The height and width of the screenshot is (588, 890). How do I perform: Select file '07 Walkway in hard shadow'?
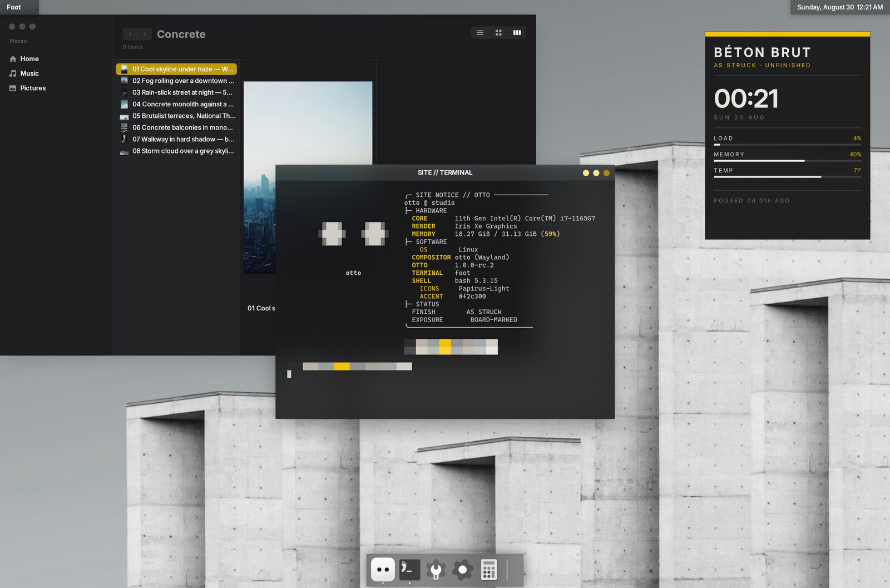(x=176, y=139)
